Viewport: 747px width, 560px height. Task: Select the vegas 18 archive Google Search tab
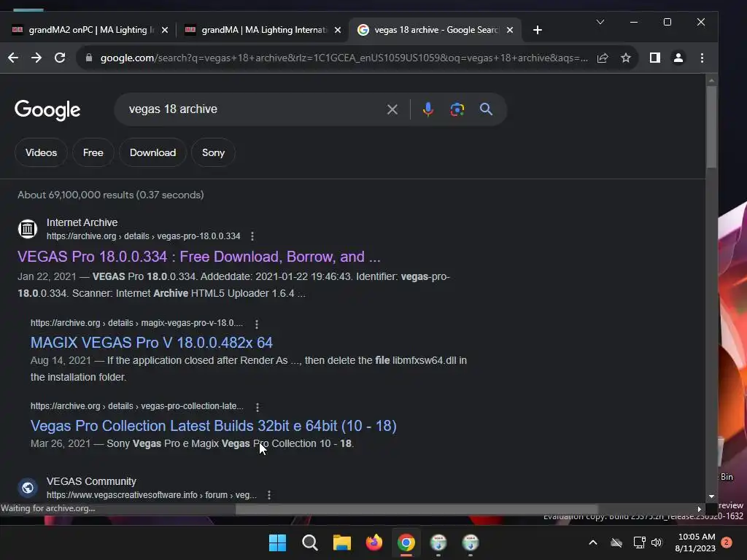tap(436, 30)
